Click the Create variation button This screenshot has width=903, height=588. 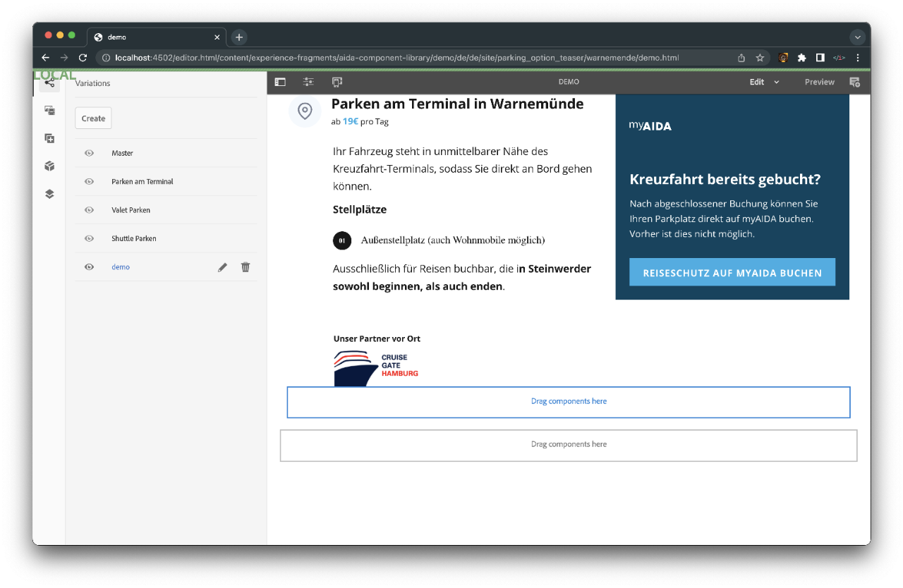(93, 118)
